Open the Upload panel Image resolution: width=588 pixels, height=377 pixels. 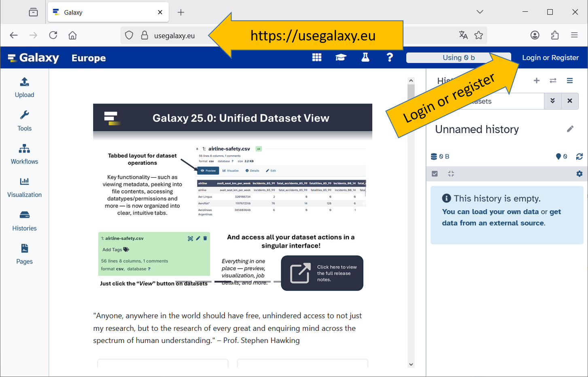click(24, 88)
